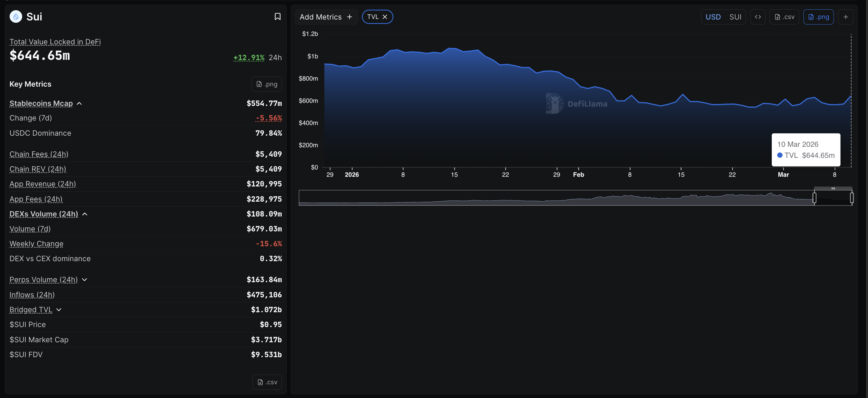Click the right time range slider handle
This screenshot has width=868, height=398.
tap(851, 198)
